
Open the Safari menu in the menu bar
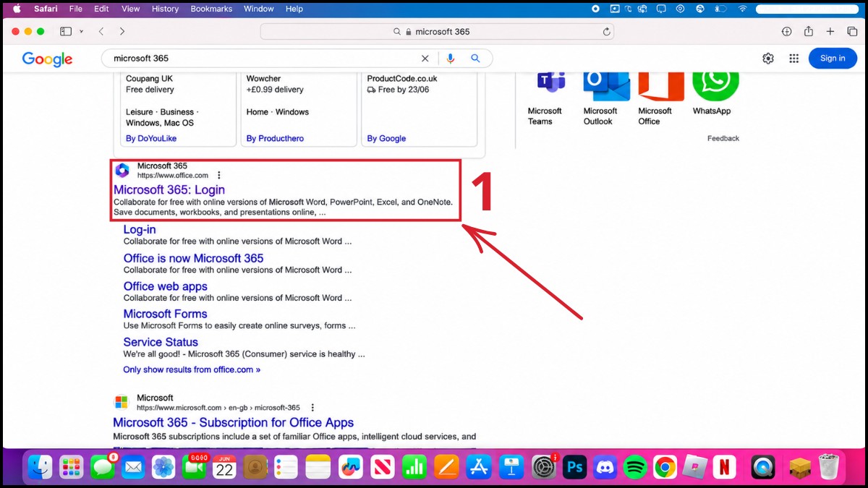point(46,9)
